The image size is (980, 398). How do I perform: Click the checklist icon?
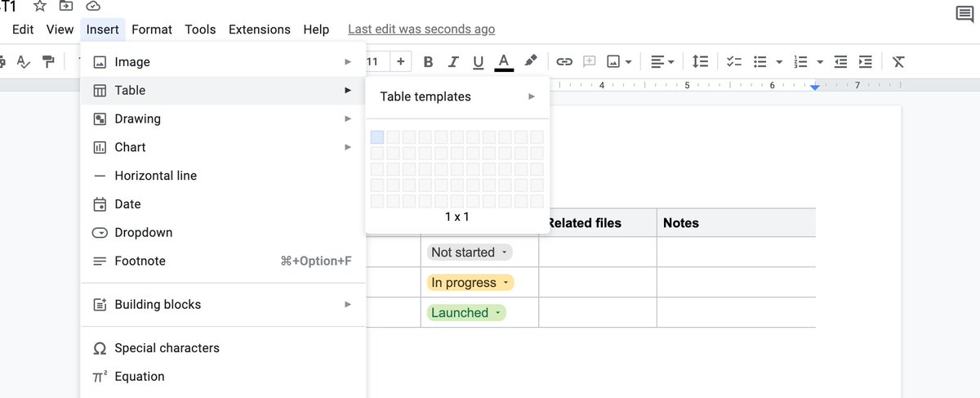coord(734,61)
